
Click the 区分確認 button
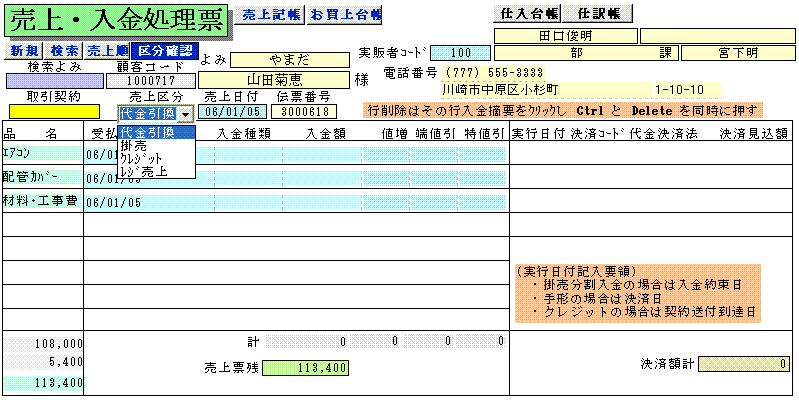pos(165,50)
